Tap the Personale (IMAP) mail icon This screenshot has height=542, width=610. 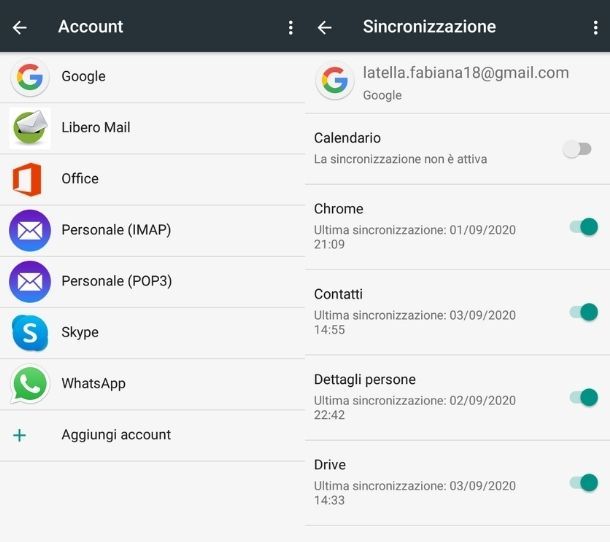pyautogui.click(x=30, y=230)
